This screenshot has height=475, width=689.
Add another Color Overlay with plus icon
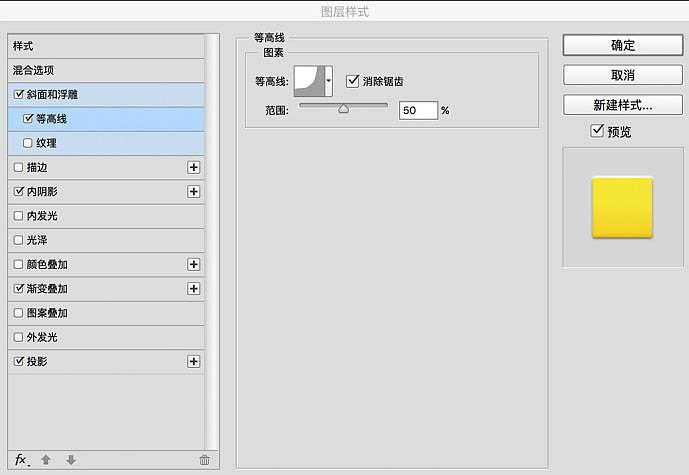point(194,265)
